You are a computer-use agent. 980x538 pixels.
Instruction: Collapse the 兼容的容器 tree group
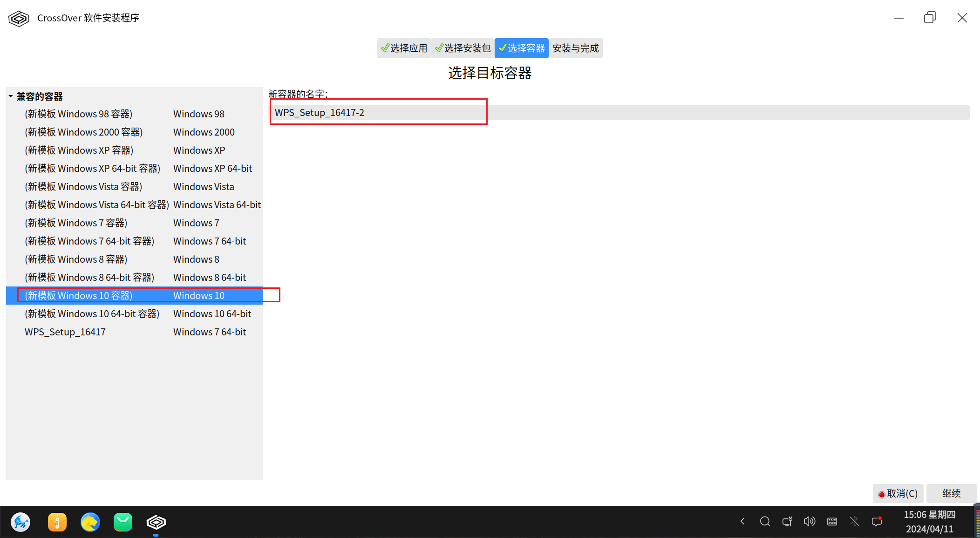11,96
